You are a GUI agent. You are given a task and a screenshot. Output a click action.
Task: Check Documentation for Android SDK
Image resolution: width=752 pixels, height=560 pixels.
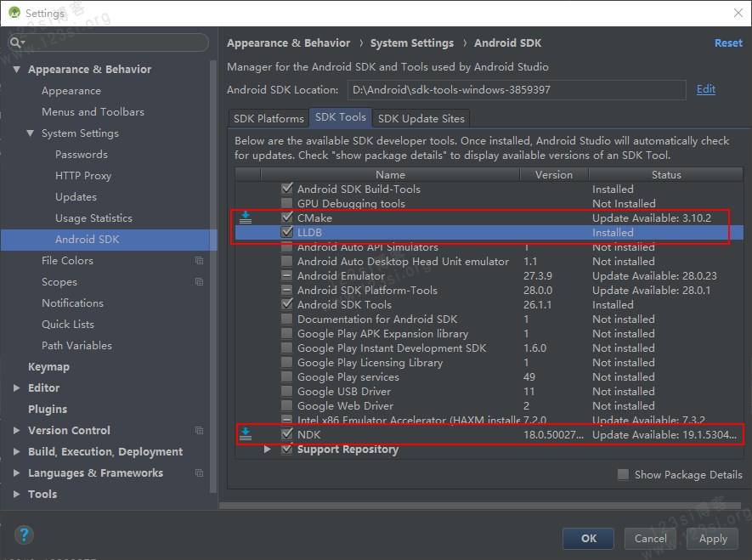(x=287, y=319)
